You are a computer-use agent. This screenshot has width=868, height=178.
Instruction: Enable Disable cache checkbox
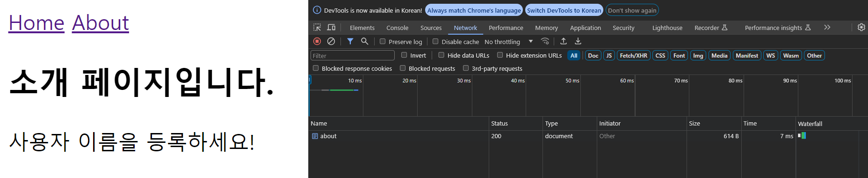[435, 41]
